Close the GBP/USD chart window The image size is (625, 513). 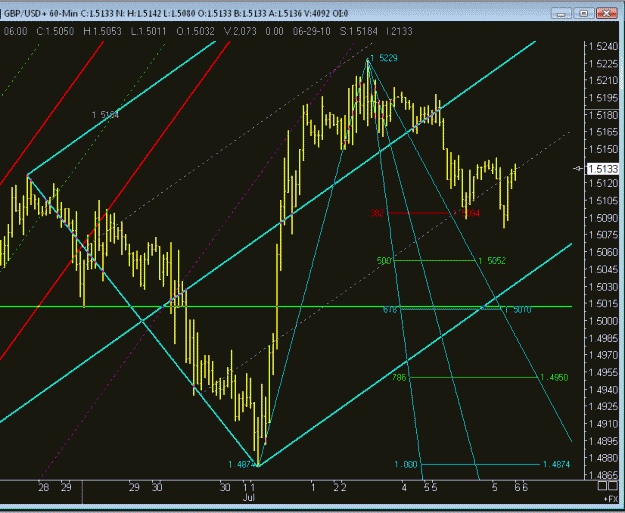tap(606, 14)
